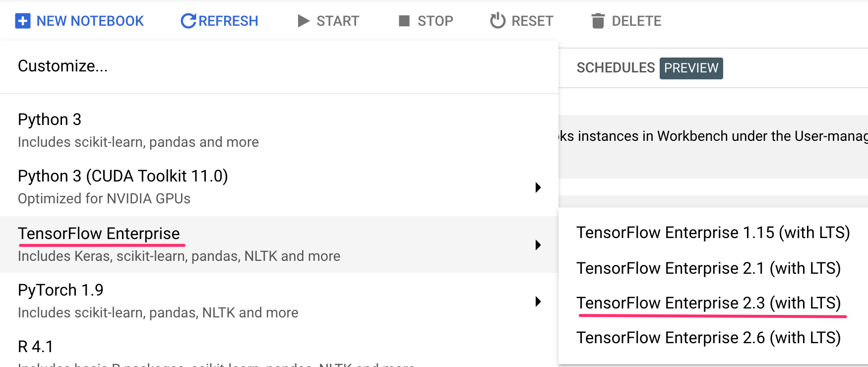
Task: Click the Reset power icon
Action: 497,21
